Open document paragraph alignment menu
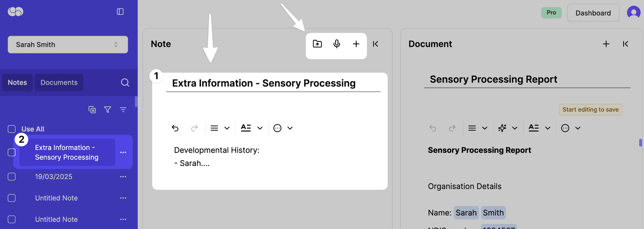Screen dimensions: 644x229 pyautogui.click(x=478, y=128)
